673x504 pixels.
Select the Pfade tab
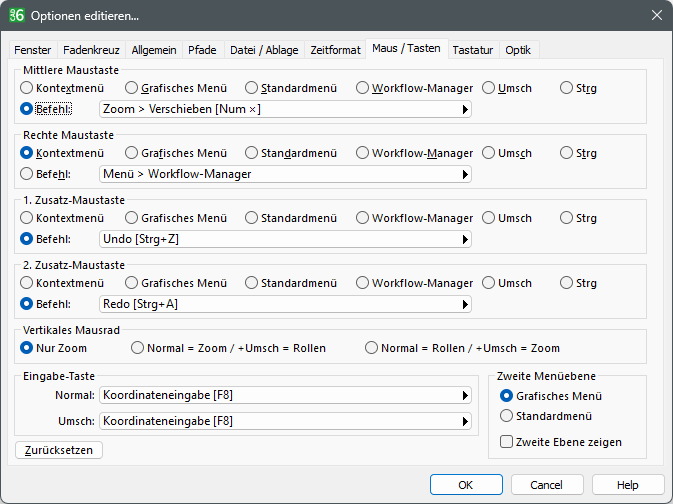(x=202, y=50)
